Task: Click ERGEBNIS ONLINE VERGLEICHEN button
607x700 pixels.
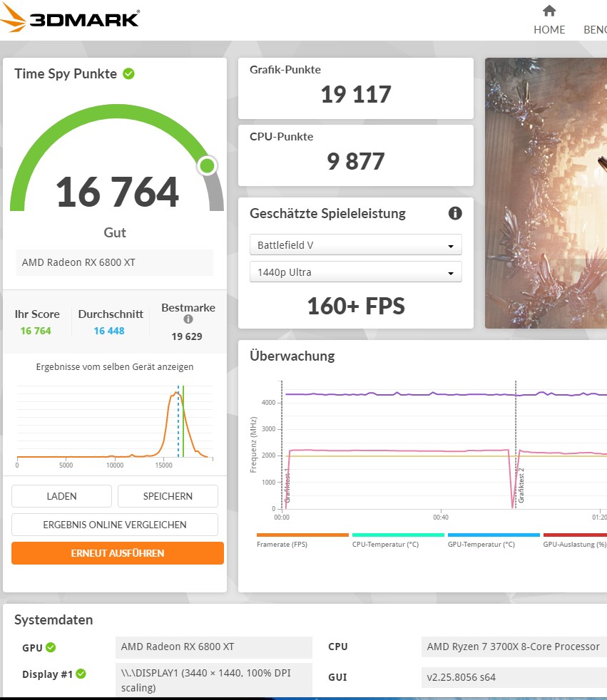Action: click(115, 525)
